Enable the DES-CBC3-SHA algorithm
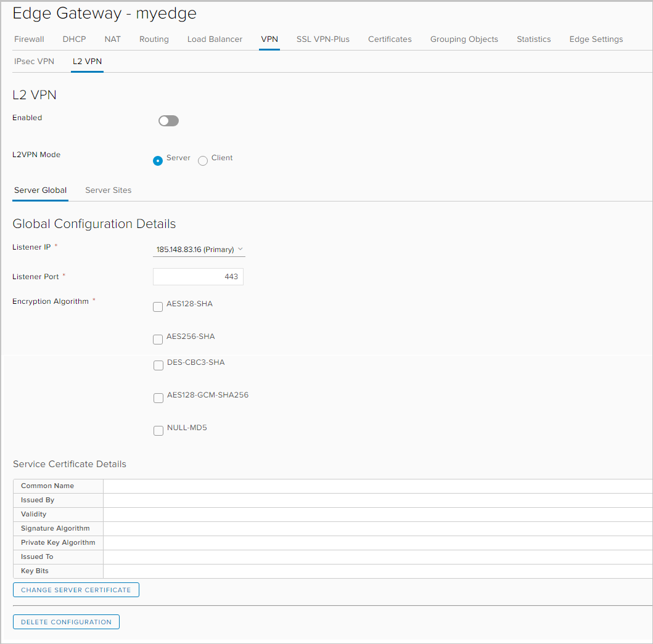This screenshot has width=653, height=644. 158,365
